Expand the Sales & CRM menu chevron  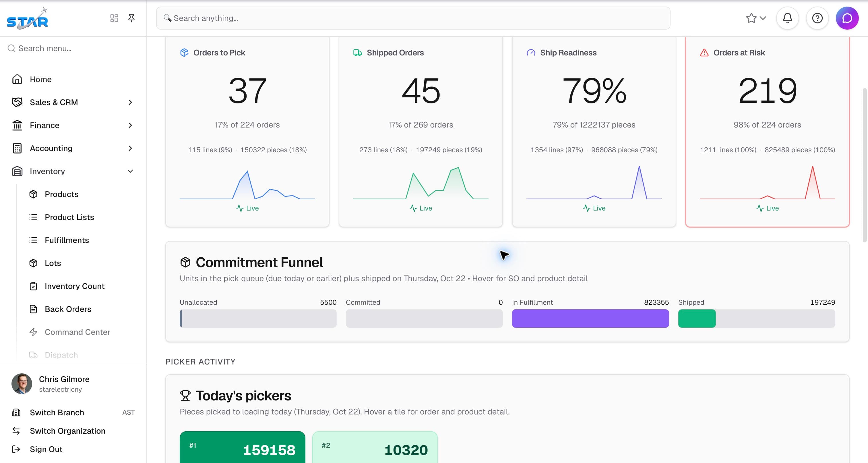pos(130,103)
